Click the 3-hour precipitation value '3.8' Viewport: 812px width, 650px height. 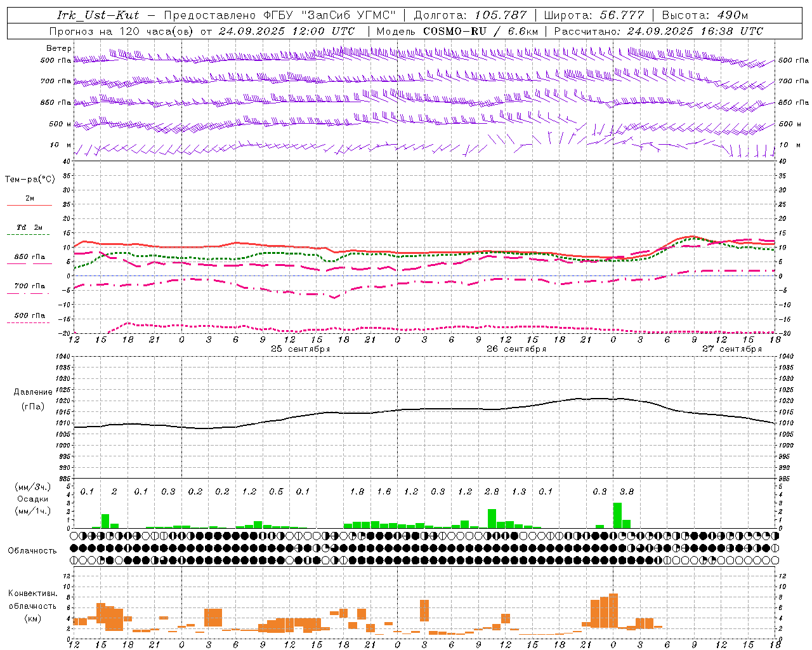(627, 492)
